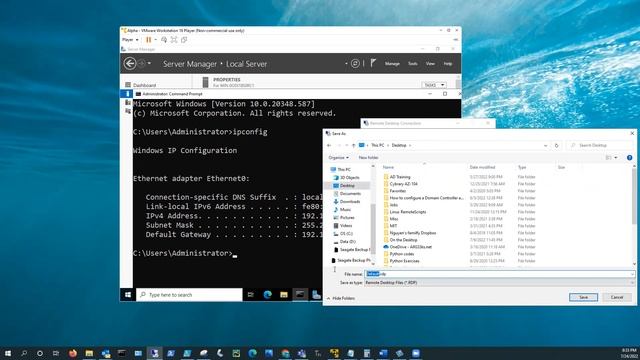Open the change view dropdown in Save As
The image size is (640, 360).
(616, 158)
